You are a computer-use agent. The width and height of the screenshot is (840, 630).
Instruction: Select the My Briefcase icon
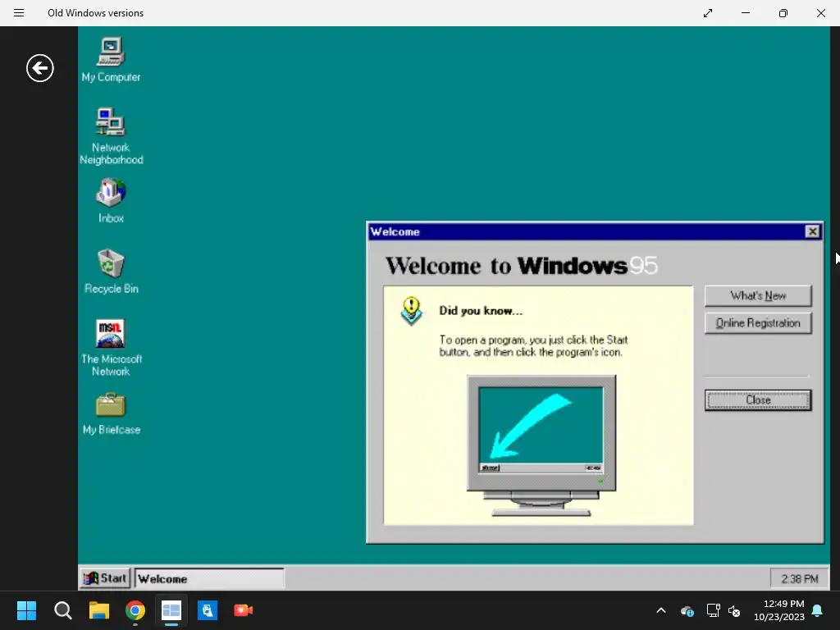[111, 413]
